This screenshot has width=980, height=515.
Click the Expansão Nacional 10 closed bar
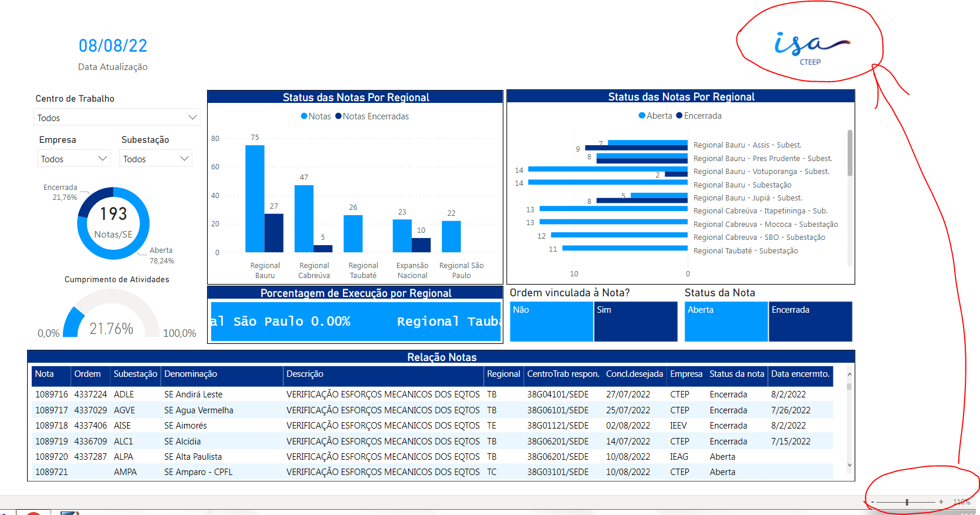click(x=421, y=245)
